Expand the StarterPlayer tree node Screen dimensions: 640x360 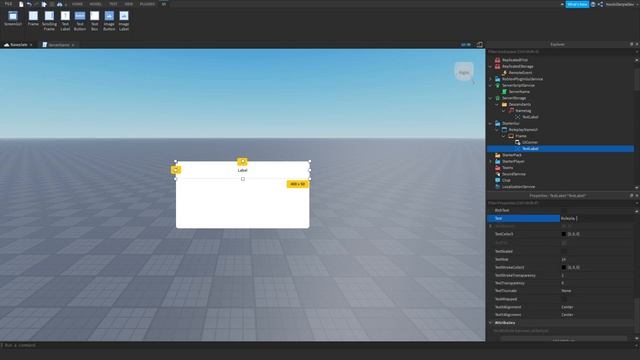(491, 161)
